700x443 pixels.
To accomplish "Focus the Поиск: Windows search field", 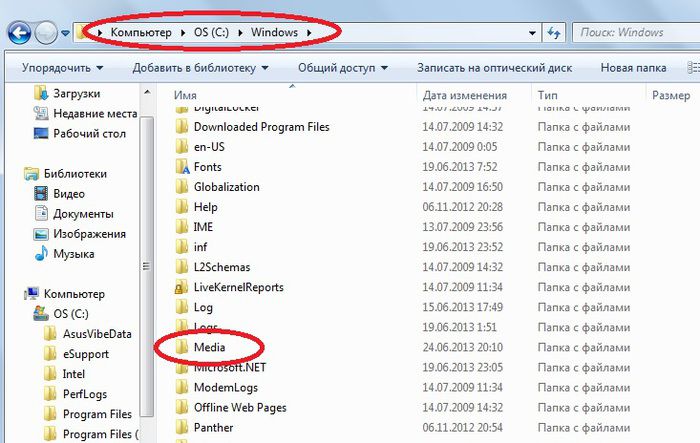I will point(638,33).
